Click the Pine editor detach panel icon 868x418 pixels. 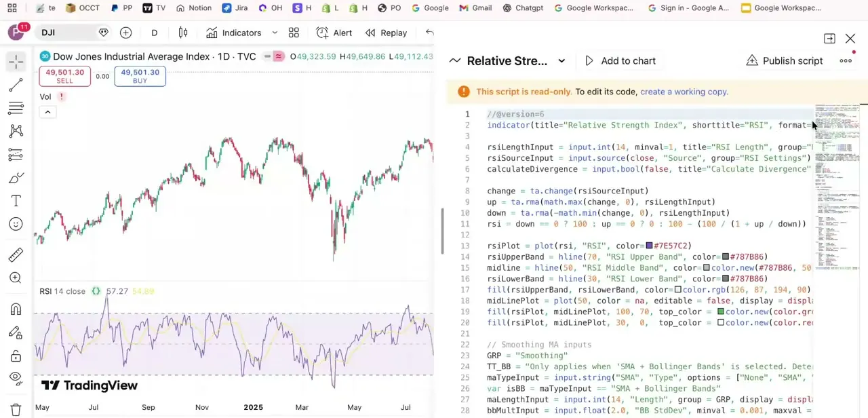[x=829, y=39]
